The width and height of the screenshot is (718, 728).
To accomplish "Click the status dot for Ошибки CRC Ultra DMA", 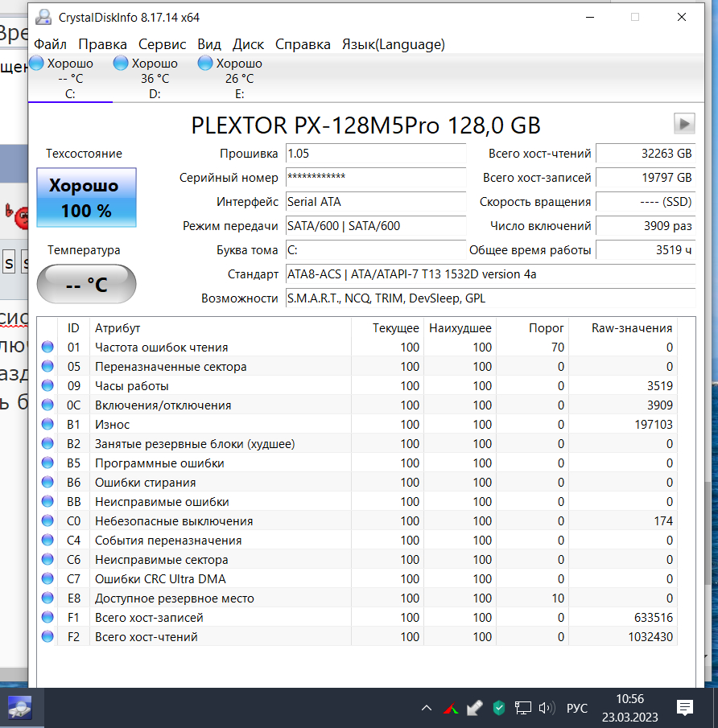I will click(47, 578).
